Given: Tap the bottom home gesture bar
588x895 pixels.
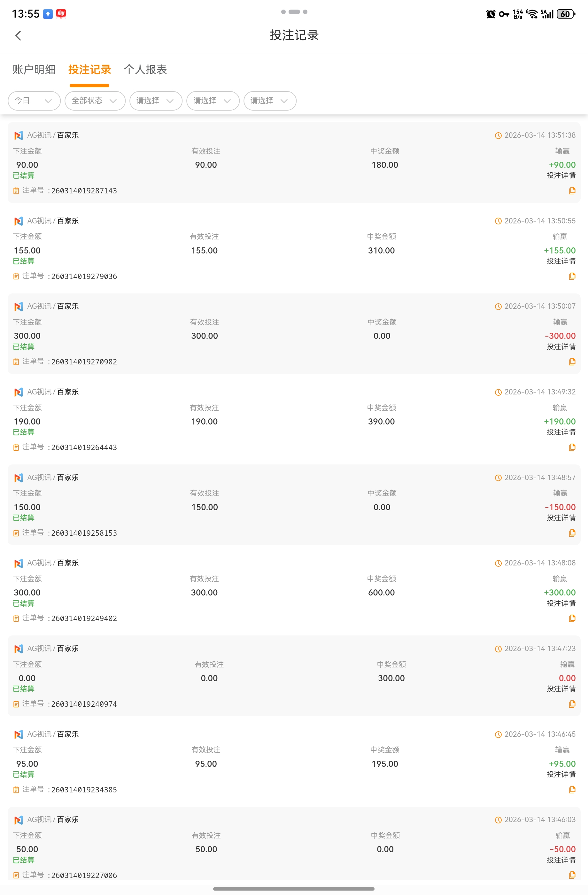Looking at the screenshot, I should (x=294, y=889).
